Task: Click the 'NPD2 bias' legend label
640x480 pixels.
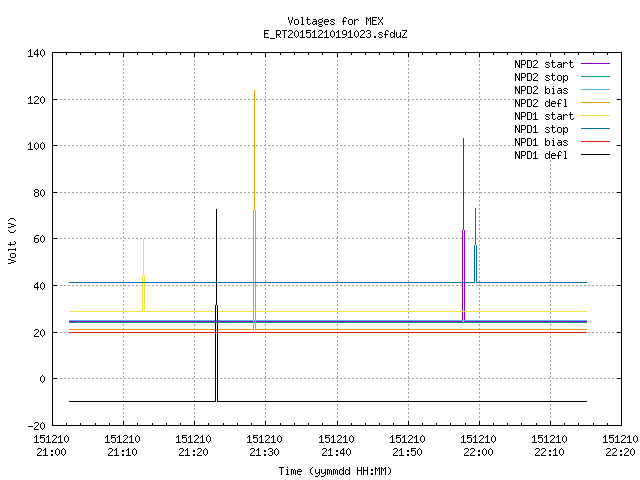Action: coord(541,90)
